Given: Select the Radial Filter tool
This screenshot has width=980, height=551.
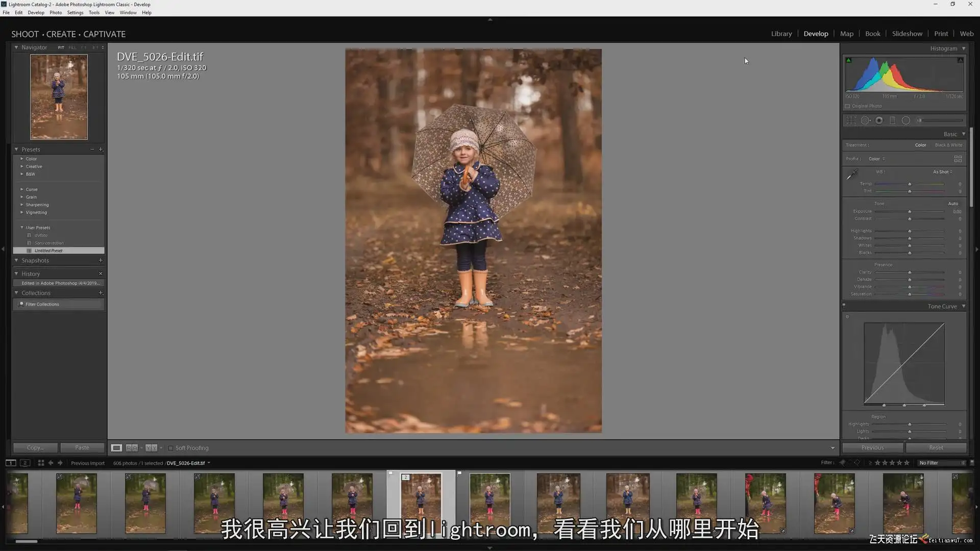Looking at the screenshot, I should coord(906,120).
